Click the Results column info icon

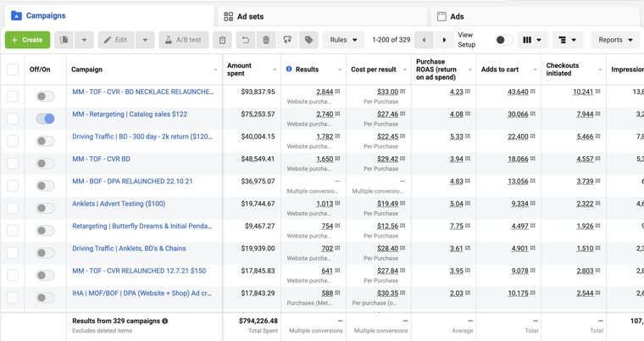pyautogui.click(x=289, y=70)
